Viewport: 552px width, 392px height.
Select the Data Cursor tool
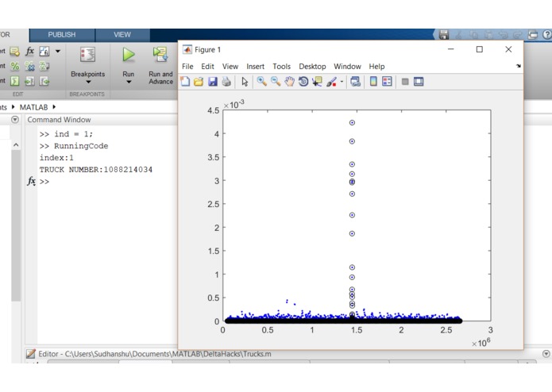click(317, 82)
